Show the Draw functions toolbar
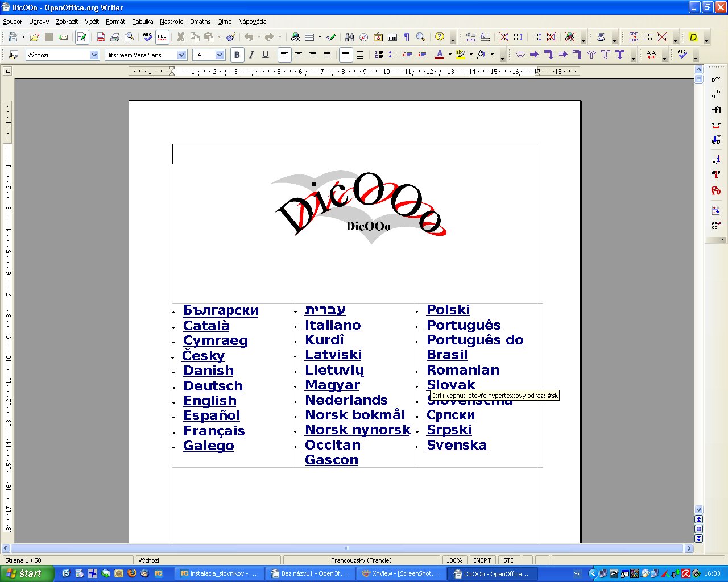The width and height of the screenshot is (728, 582). [331, 37]
